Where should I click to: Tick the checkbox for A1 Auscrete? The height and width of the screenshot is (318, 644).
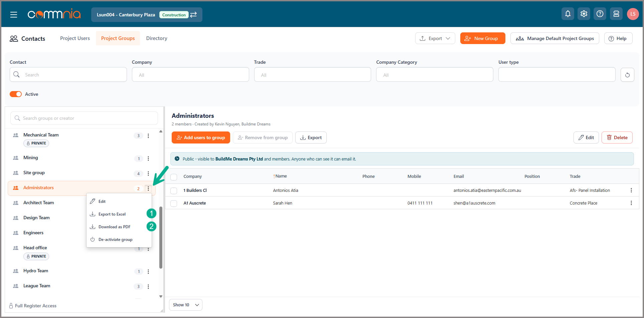174,203
